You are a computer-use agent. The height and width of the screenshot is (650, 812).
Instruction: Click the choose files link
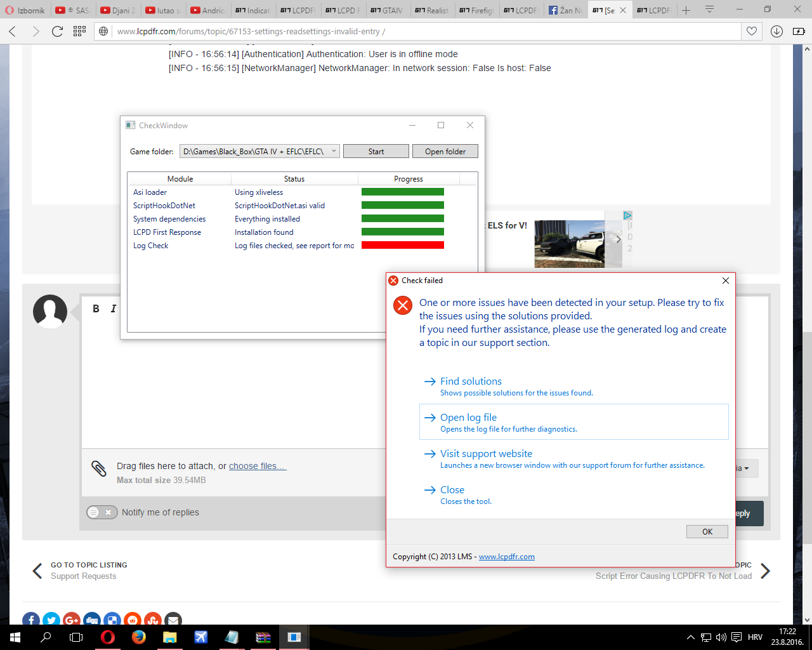(x=258, y=466)
